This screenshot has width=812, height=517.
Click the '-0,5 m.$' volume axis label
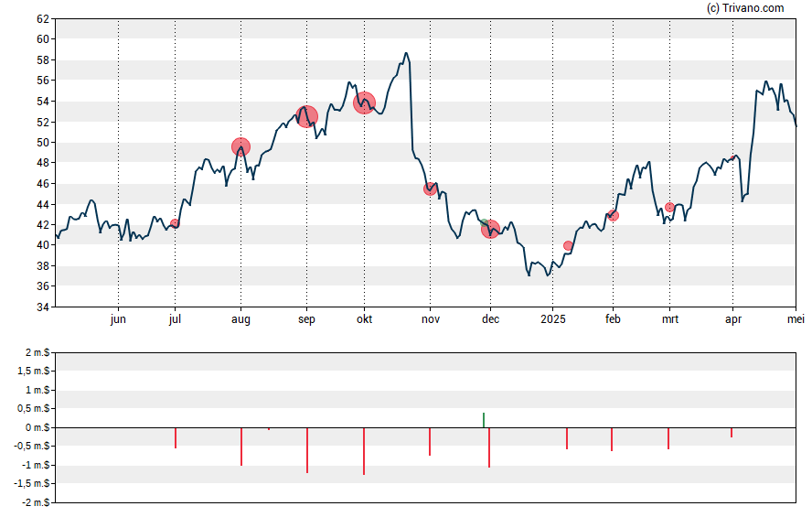32,446
